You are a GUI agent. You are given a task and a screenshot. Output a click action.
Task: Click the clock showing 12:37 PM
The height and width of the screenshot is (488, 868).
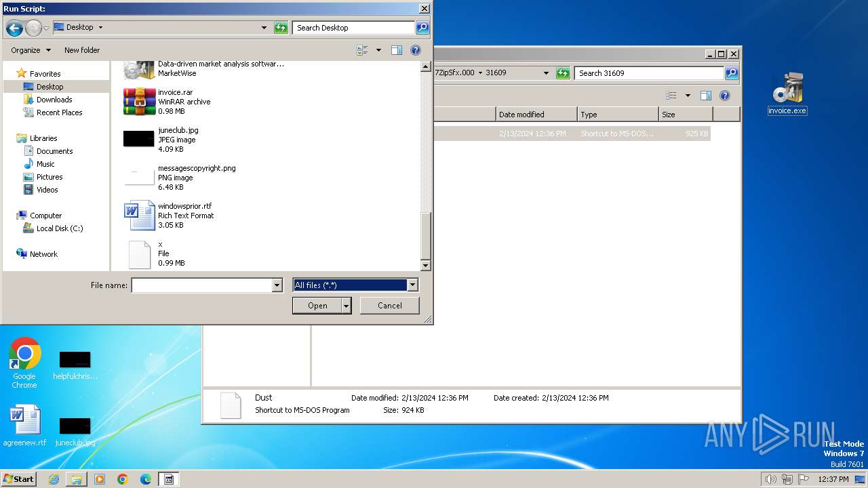(833, 479)
